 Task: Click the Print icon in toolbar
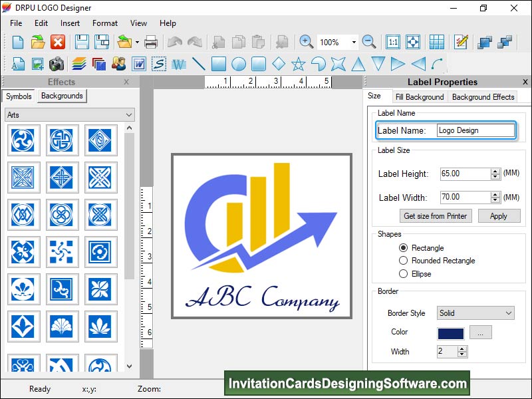point(151,42)
